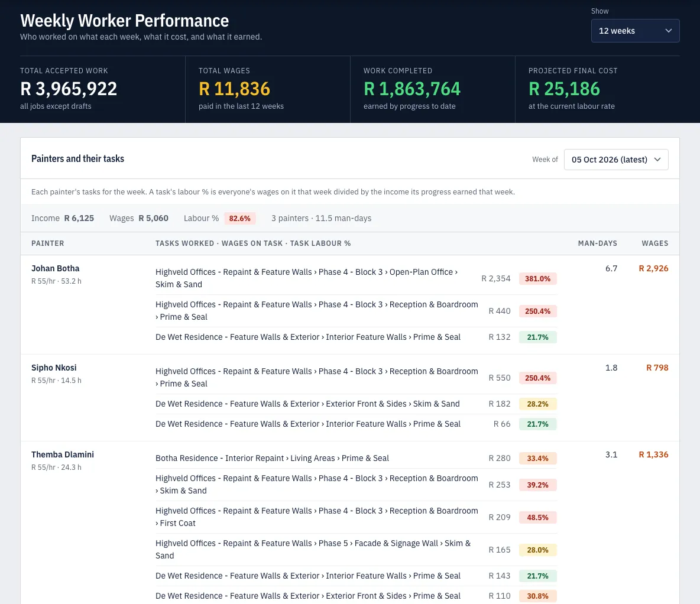Click the weekly Wages R 5,060 value
This screenshot has width=700, height=604.
click(153, 218)
